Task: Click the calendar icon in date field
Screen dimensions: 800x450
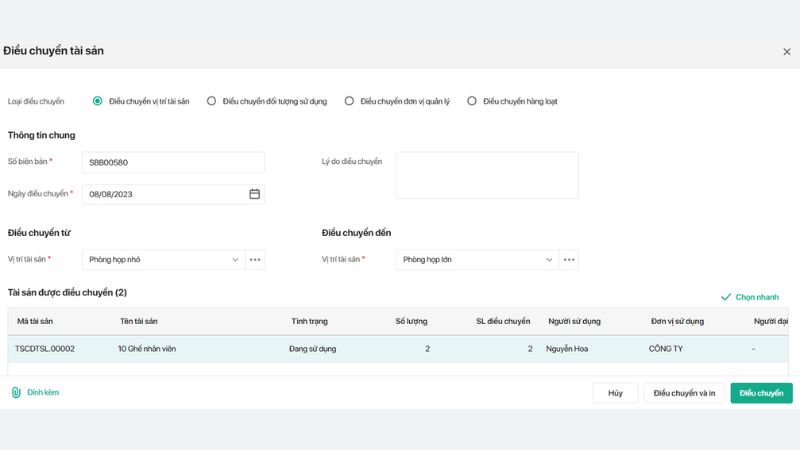Action: [x=254, y=194]
